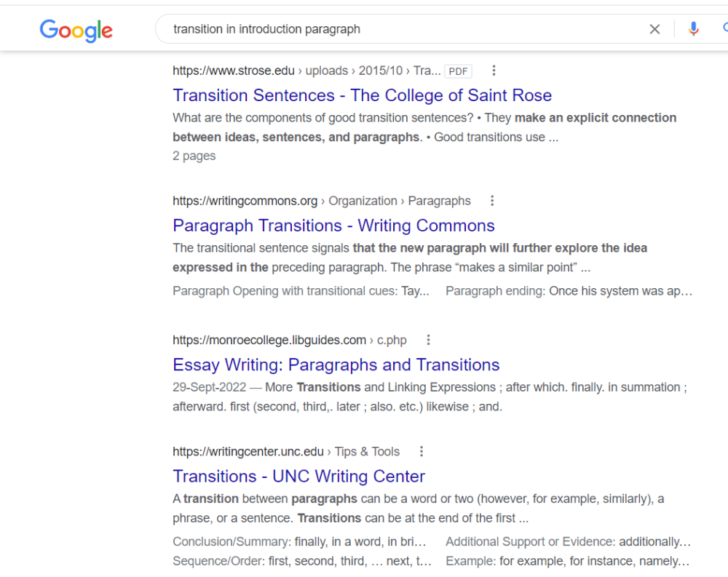The image size is (728, 577).
Task: Click the Organization breadcrumb under writingcommons.org
Action: (363, 200)
